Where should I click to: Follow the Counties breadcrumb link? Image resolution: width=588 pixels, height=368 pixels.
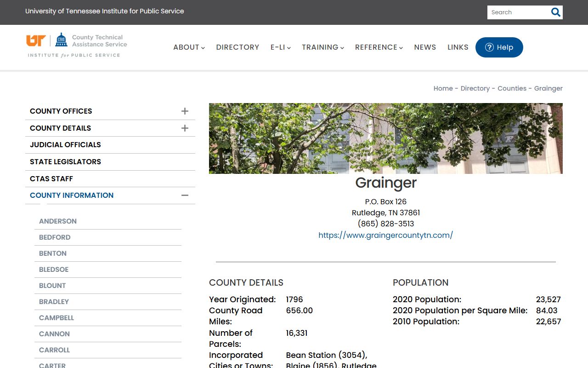coord(512,88)
